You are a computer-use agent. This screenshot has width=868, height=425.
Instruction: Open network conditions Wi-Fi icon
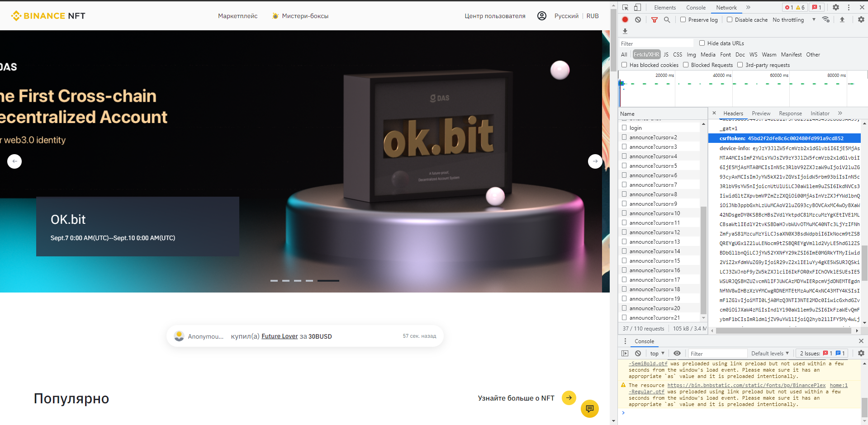[x=826, y=19]
